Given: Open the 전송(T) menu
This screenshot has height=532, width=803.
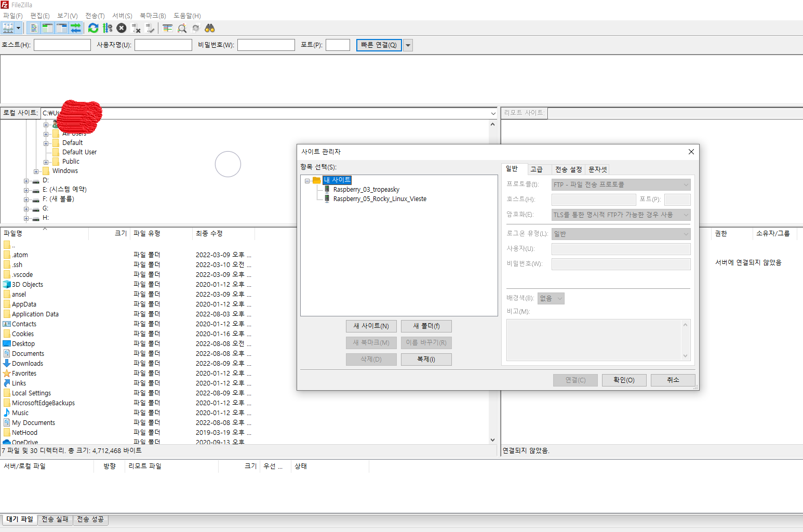Looking at the screenshot, I should pos(95,16).
